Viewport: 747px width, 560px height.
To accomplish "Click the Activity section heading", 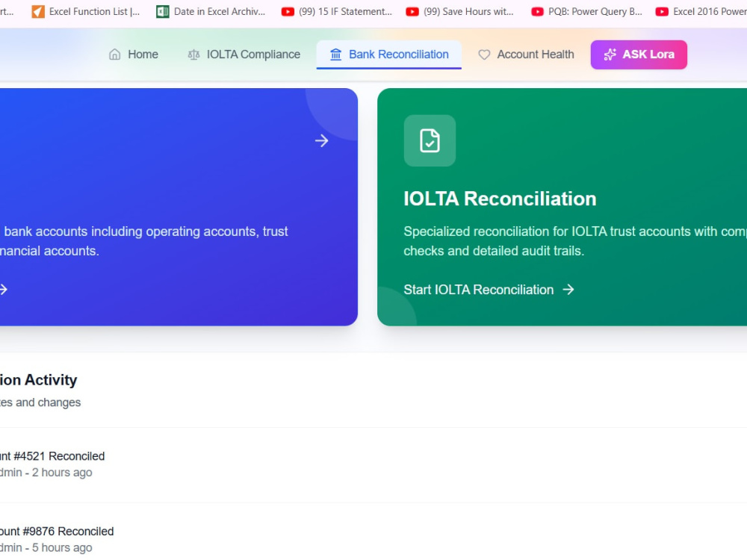I will [39, 380].
